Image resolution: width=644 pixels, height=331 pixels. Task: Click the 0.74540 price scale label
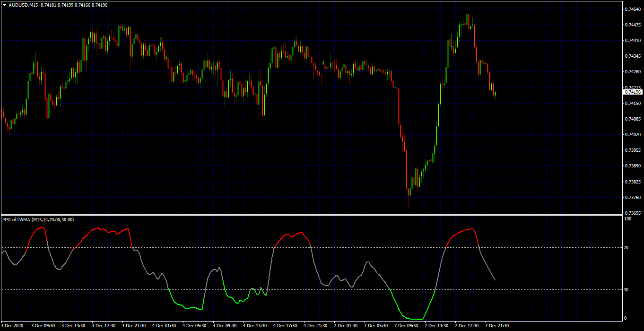click(633, 9)
